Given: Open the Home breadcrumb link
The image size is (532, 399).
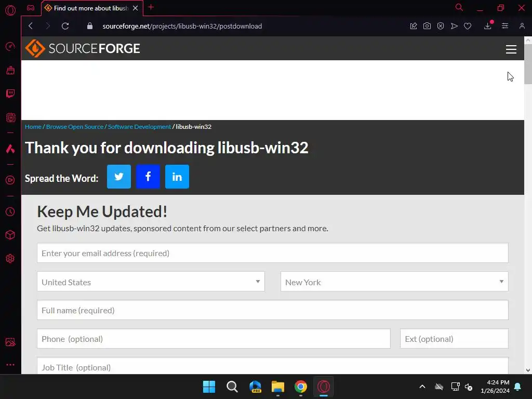Looking at the screenshot, I should pyautogui.click(x=33, y=127).
